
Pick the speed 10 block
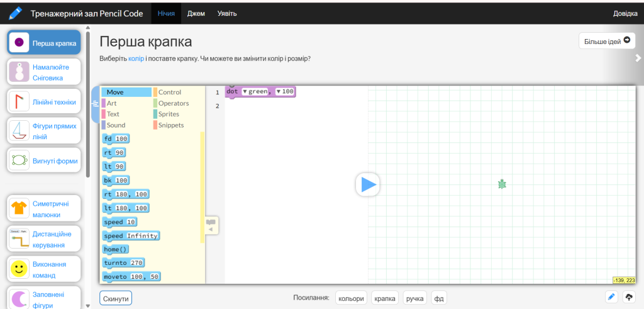pyautogui.click(x=120, y=222)
